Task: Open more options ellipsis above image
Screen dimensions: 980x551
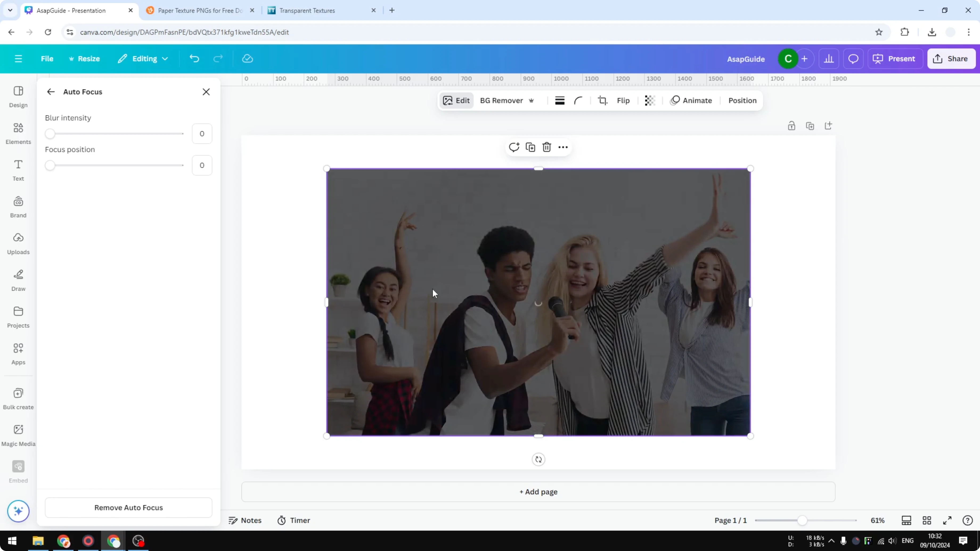Action: click(563, 147)
